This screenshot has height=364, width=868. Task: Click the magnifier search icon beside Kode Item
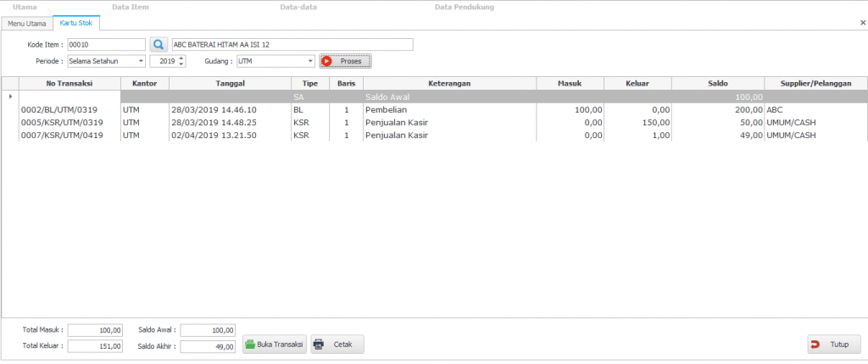click(x=159, y=45)
